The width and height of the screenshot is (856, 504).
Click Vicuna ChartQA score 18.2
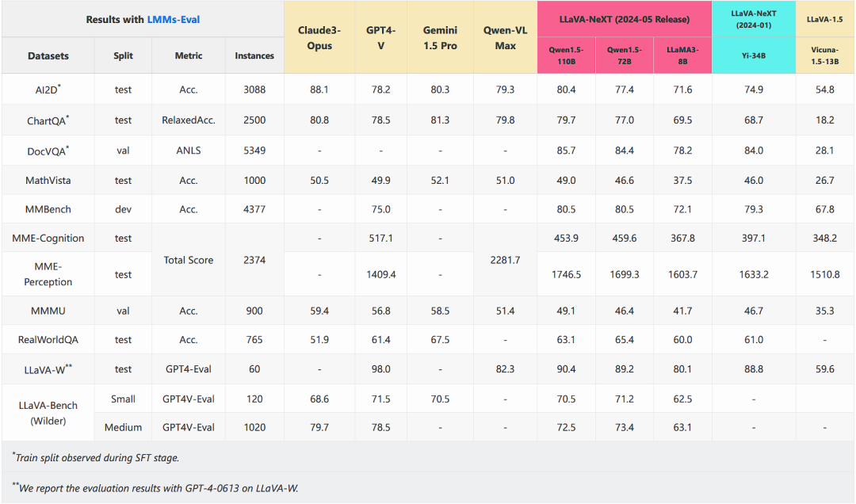(825, 120)
